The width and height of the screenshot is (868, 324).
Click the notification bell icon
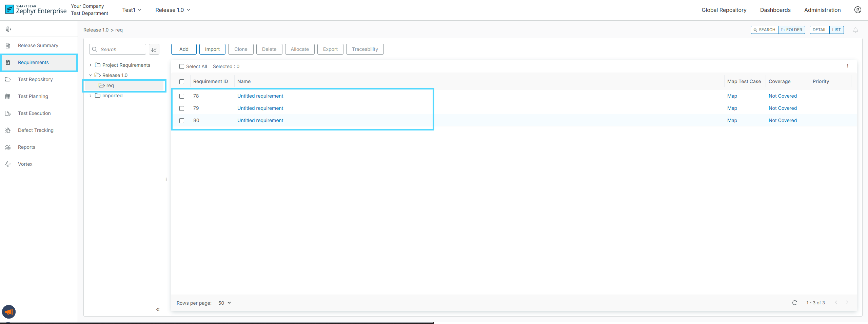855,30
